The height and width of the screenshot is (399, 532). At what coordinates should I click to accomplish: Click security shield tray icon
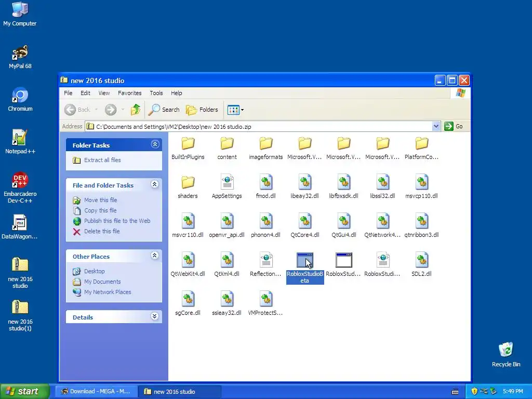click(x=474, y=391)
